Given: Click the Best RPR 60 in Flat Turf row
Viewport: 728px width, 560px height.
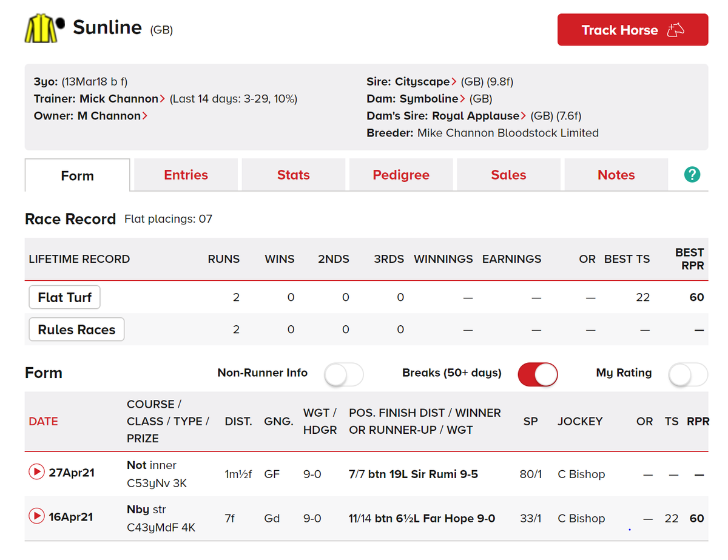Looking at the screenshot, I should [697, 297].
